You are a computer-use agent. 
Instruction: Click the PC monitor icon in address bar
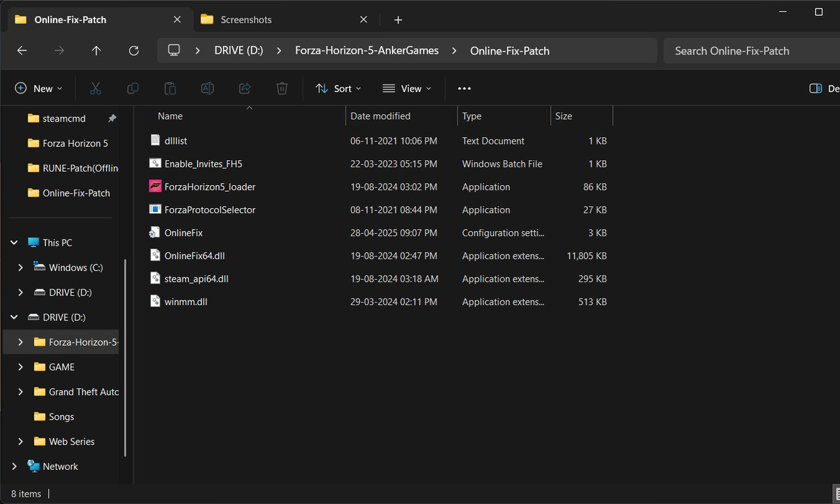pyautogui.click(x=174, y=51)
